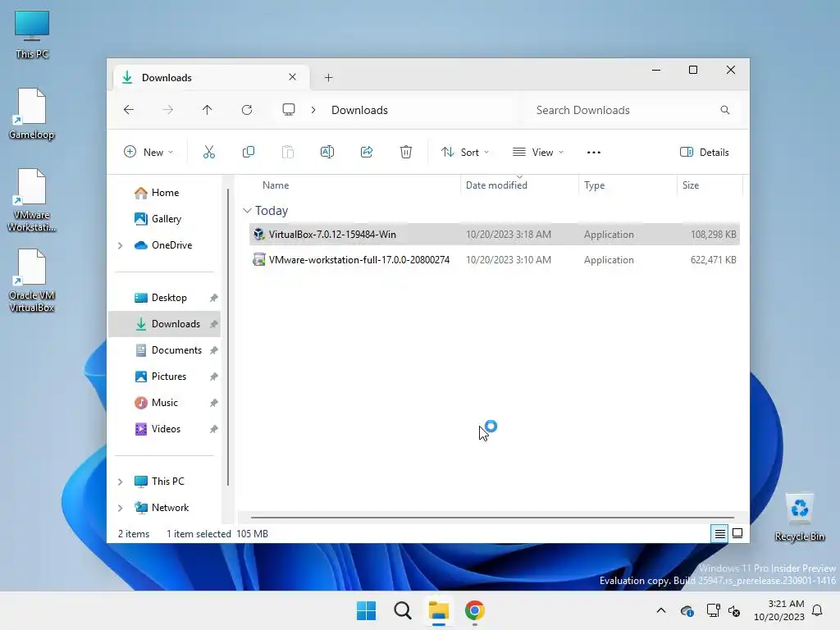Open the taskbar clock and date
The image size is (840, 630).
point(779,610)
